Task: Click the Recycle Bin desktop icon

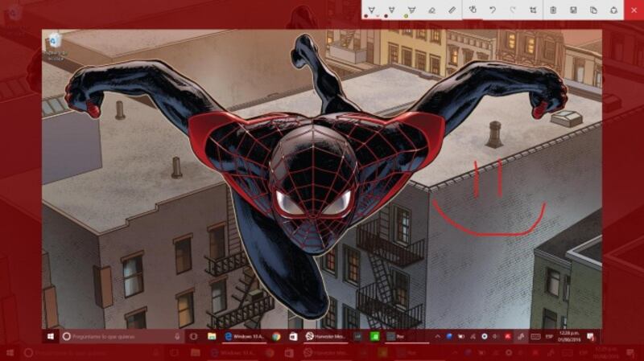Action: 55,43
